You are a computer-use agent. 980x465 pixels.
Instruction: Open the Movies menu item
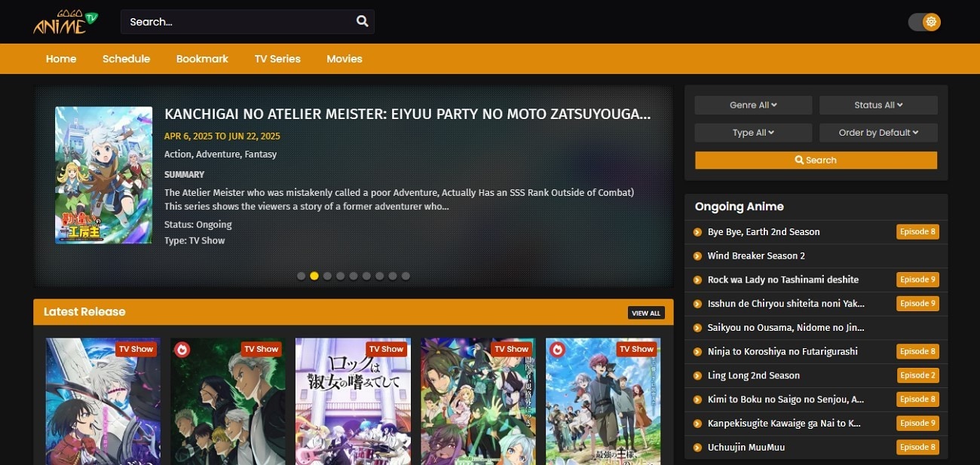(345, 59)
